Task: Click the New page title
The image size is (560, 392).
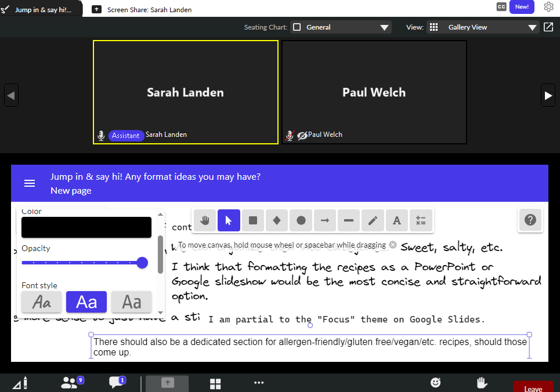Action: pos(71,191)
